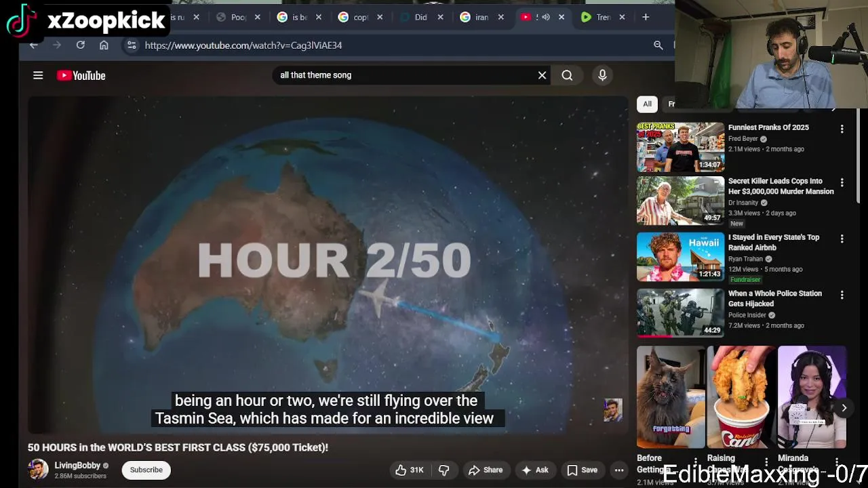
Task: Click the video player area
Action: coord(328,264)
